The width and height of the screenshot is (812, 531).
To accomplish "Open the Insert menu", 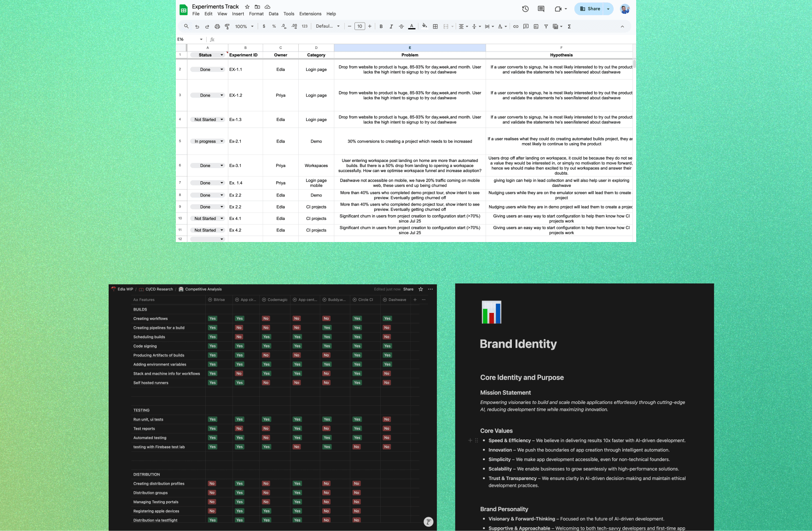I will pos(238,14).
